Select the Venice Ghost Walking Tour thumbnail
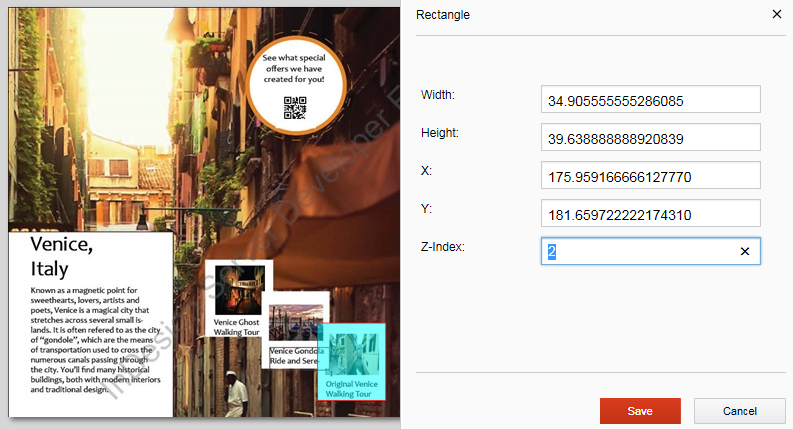The width and height of the screenshot is (793, 429). [239, 291]
